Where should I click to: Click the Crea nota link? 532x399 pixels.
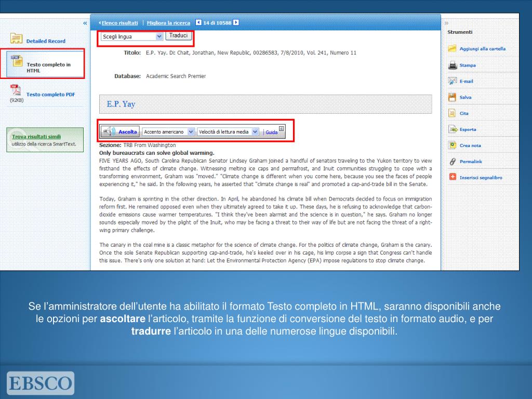470,145
